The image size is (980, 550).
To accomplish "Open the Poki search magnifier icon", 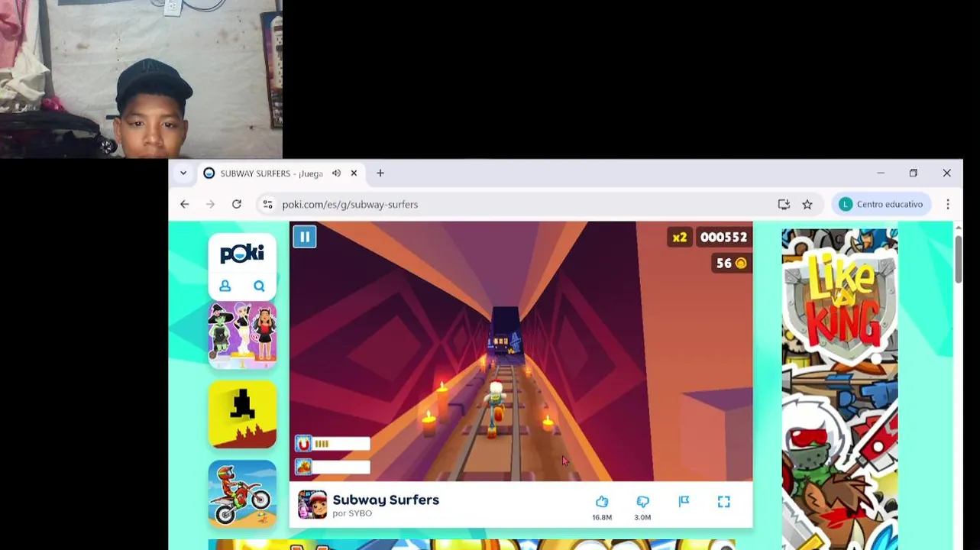I will coord(259,286).
